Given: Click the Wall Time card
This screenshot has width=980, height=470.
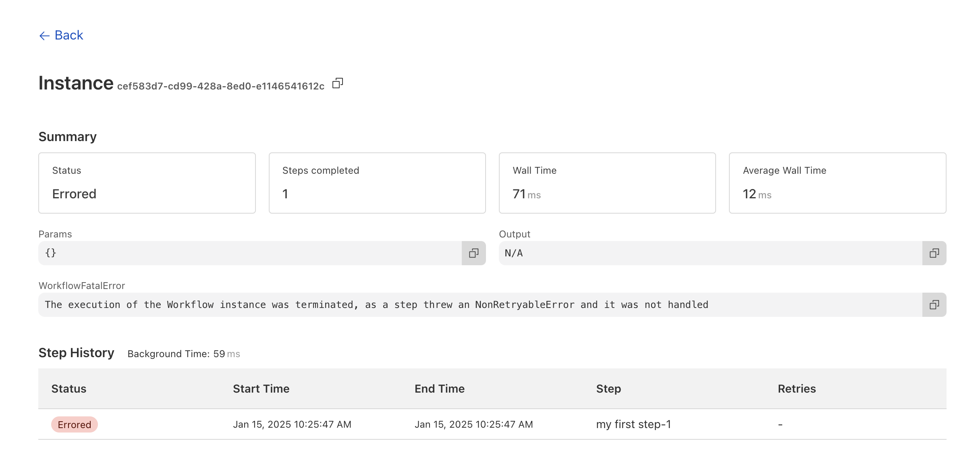Looking at the screenshot, I should [x=607, y=183].
